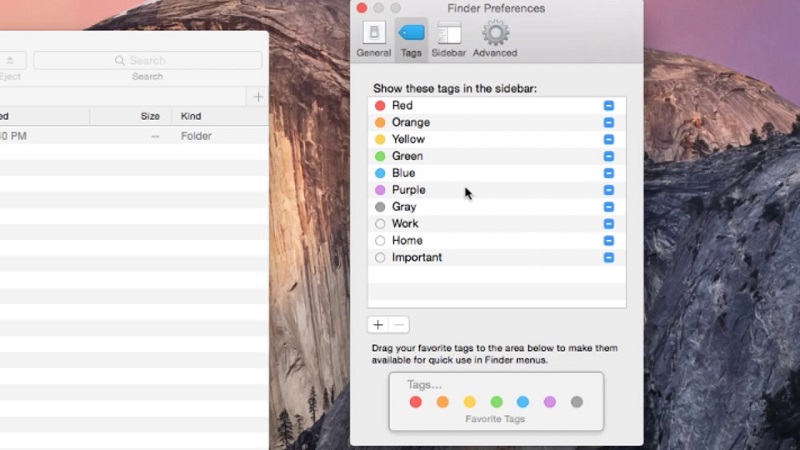This screenshot has height=450, width=800.
Task: Click red swatch in Favorite Tags
Action: (x=416, y=402)
